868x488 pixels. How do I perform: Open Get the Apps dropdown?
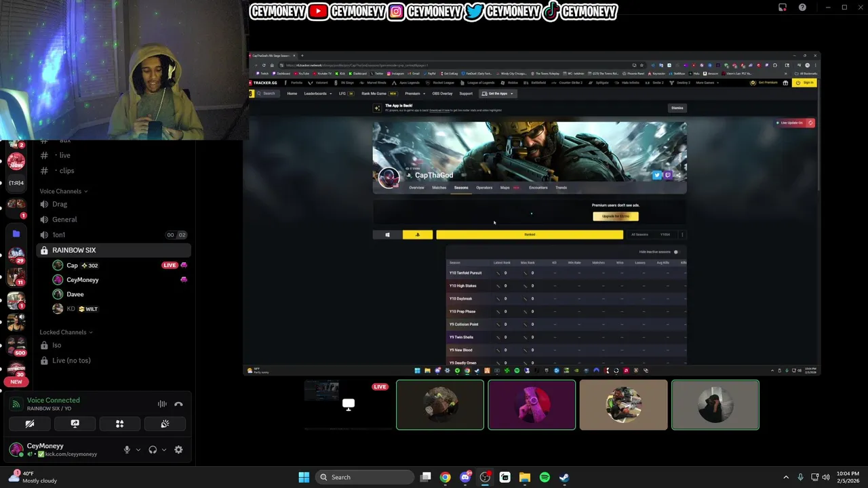tap(498, 94)
